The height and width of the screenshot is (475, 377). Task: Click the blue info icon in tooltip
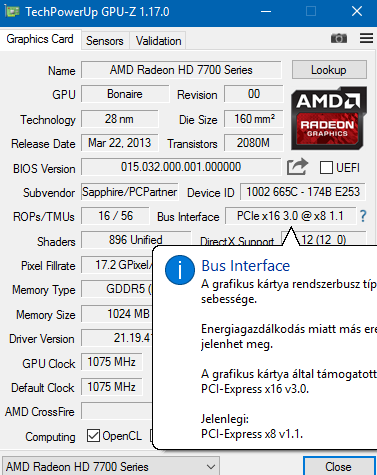click(180, 270)
